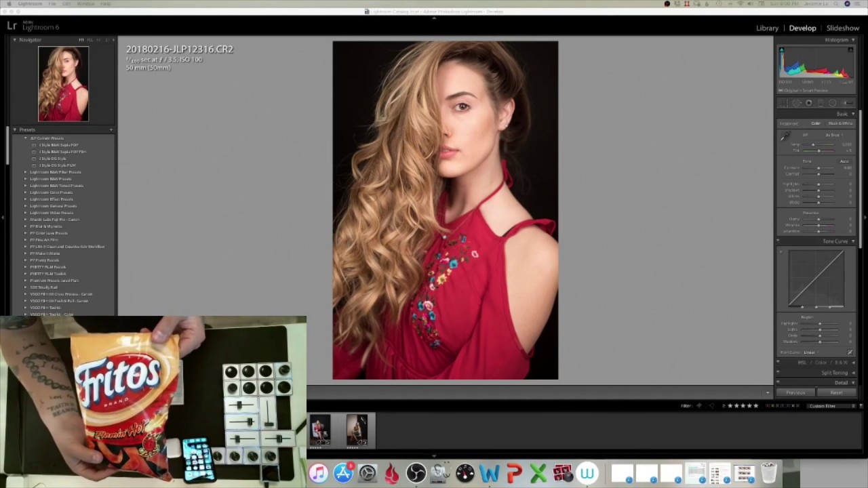868x488 pixels.
Task: Open the File menu
Action: [x=52, y=4]
